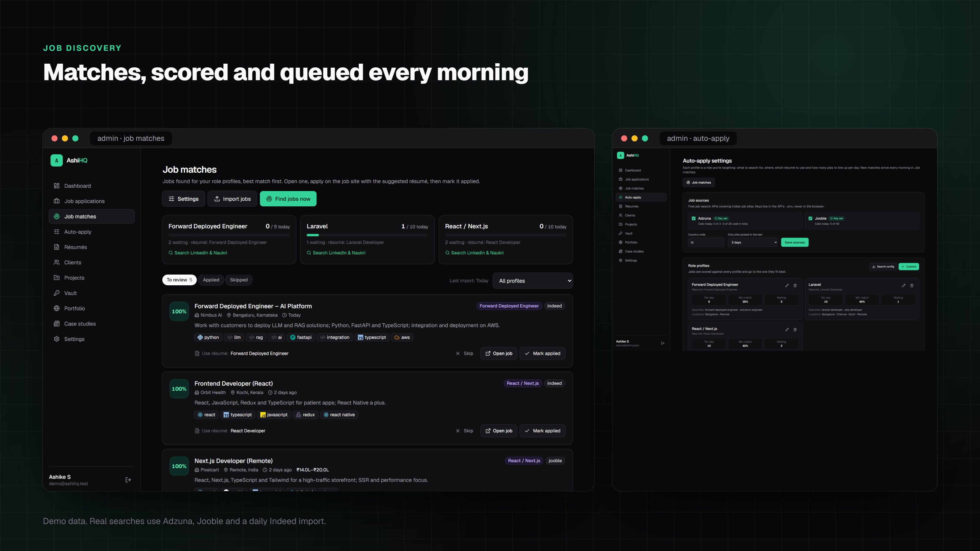This screenshot has width=980, height=551.
Task: Click Save sources button
Action: pos(794,242)
